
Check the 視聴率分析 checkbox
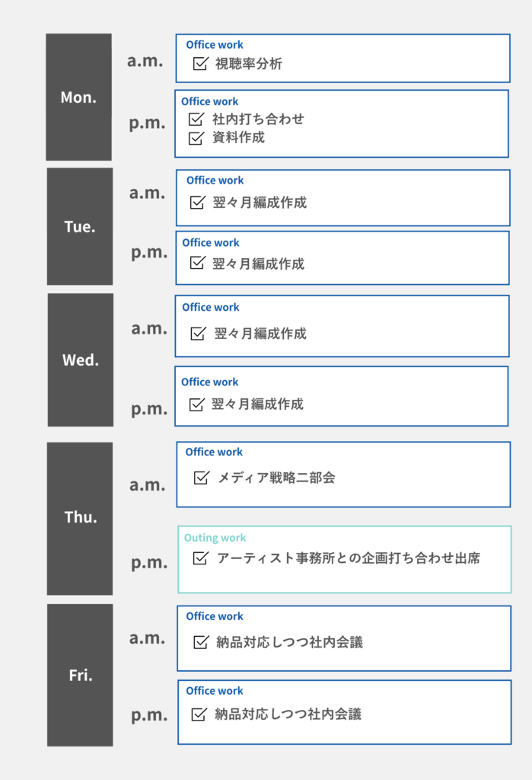(x=200, y=64)
